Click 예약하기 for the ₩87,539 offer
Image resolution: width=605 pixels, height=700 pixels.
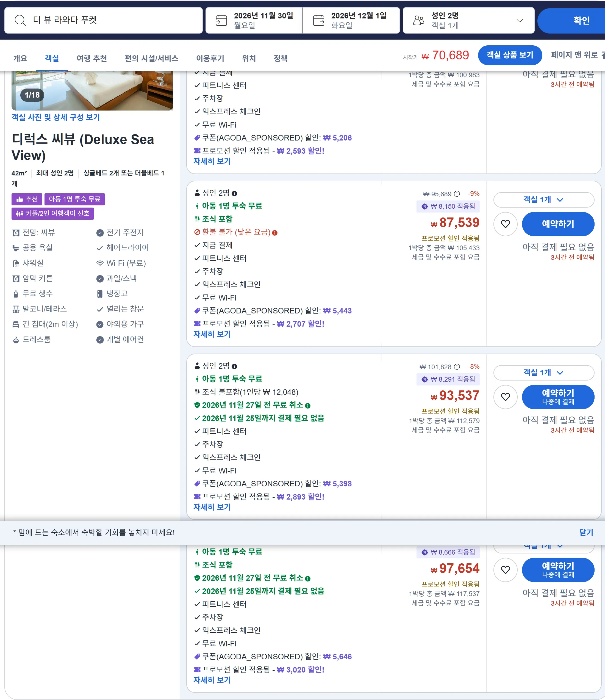click(558, 224)
